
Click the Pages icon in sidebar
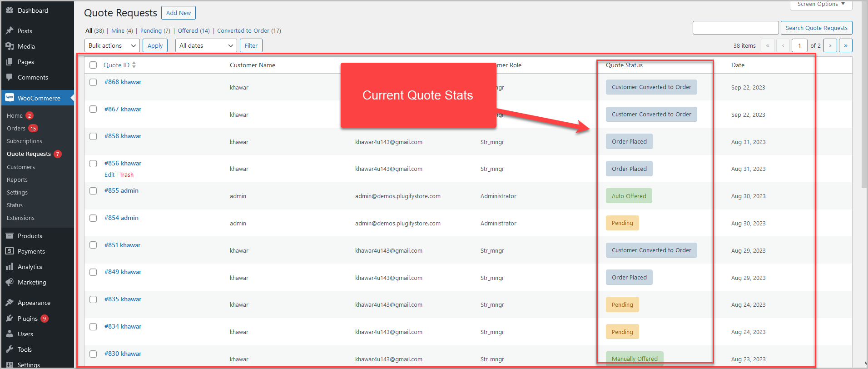click(10, 62)
